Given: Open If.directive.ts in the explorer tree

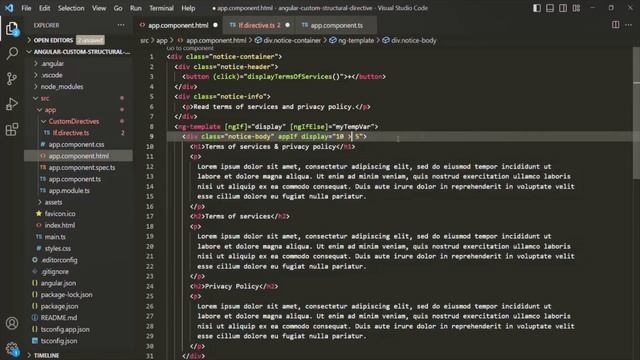Looking at the screenshot, I should pyautogui.click(x=71, y=133).
